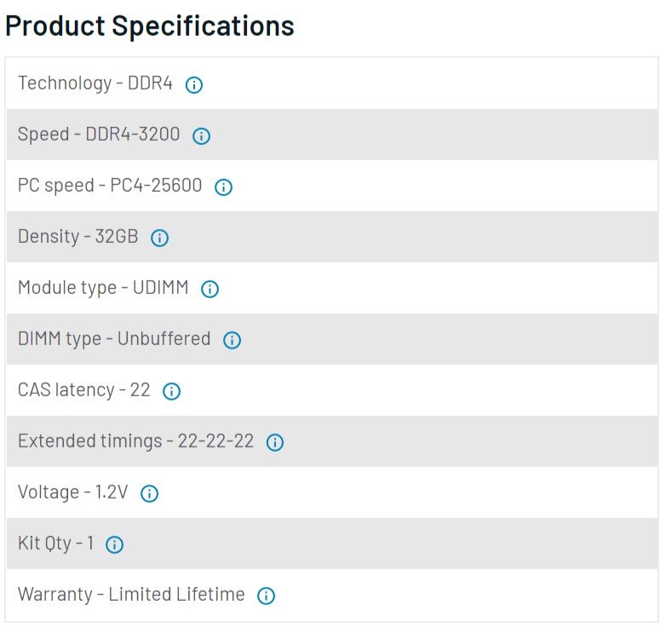Click the info icon beside Technology - DDR4
The height and width of the screenshot is (634, 672).
pos(193,85)
